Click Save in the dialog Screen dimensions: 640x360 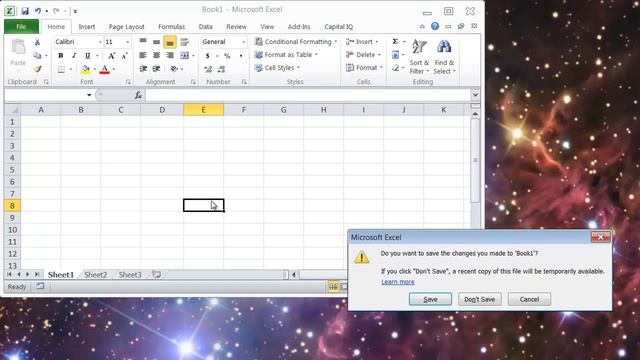pyautogui.click(x=430, y=299)
